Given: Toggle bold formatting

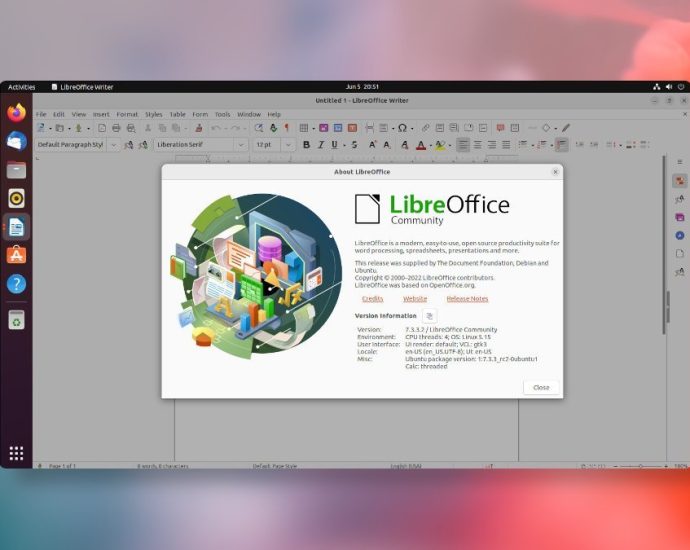Looking at the screenshot, I should point(307,145).
